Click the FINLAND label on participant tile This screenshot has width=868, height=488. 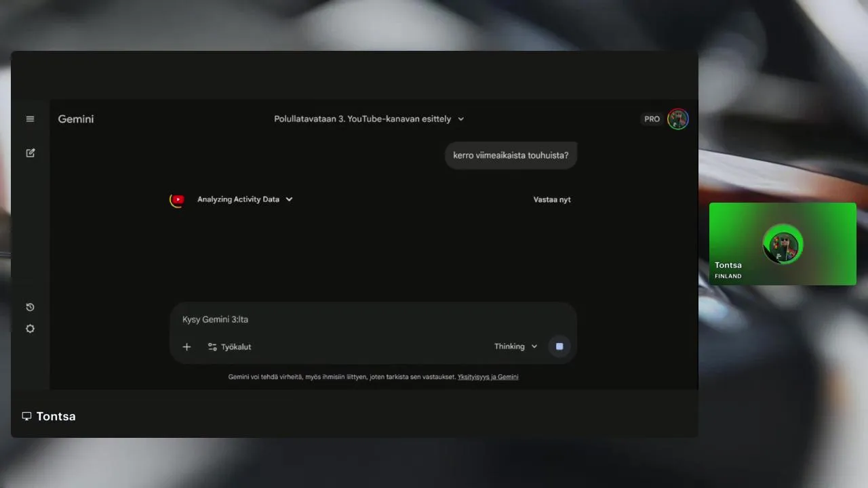click(x=728, y=276)
